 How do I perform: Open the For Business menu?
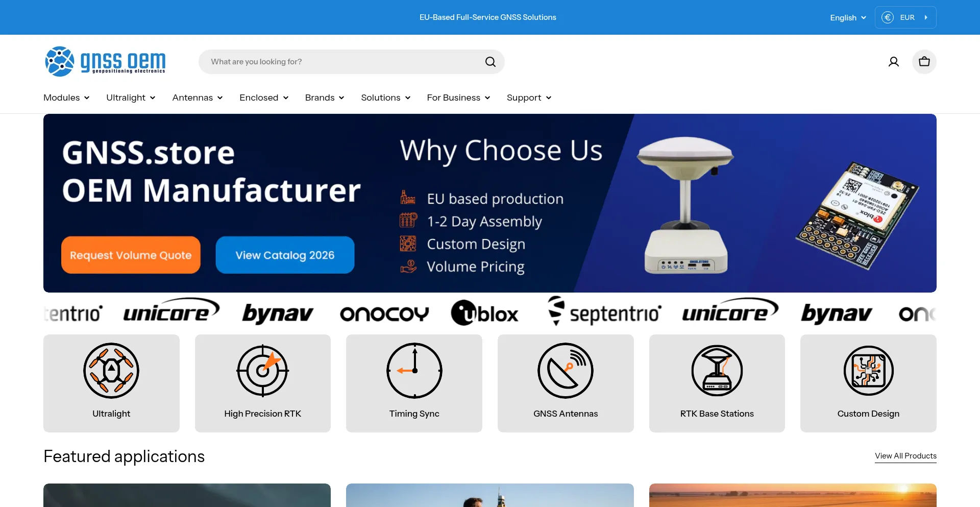(x=458, y=98)
